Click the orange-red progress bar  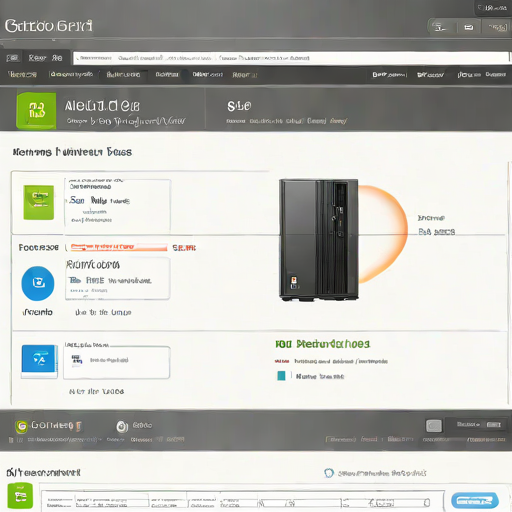click(x=119, y=247)
